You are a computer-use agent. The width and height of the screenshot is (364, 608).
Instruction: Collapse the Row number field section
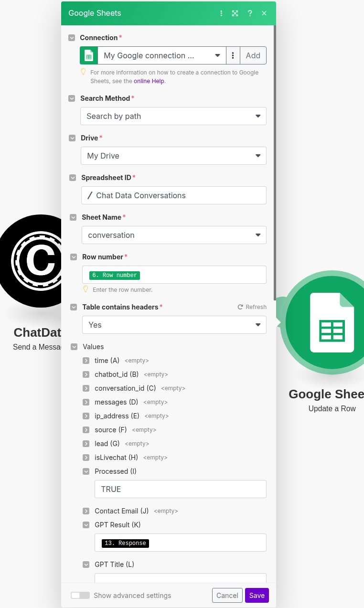pos(74,257)
